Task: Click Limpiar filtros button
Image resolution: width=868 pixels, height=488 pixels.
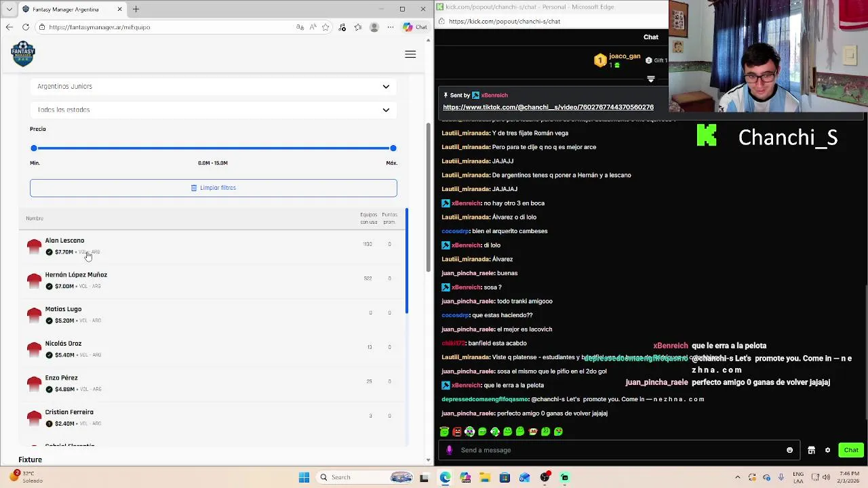Action: click(x=214, y=188)
